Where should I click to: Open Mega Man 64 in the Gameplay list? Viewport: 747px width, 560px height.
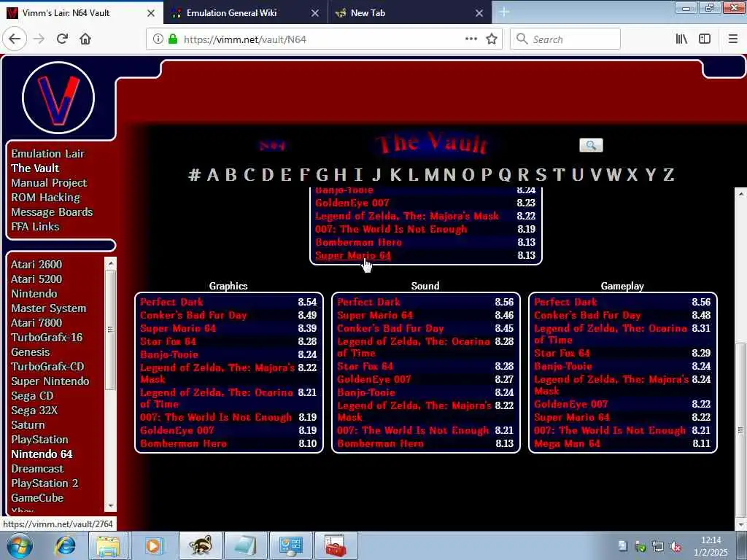pyautogui.click(x=567, y=444)
